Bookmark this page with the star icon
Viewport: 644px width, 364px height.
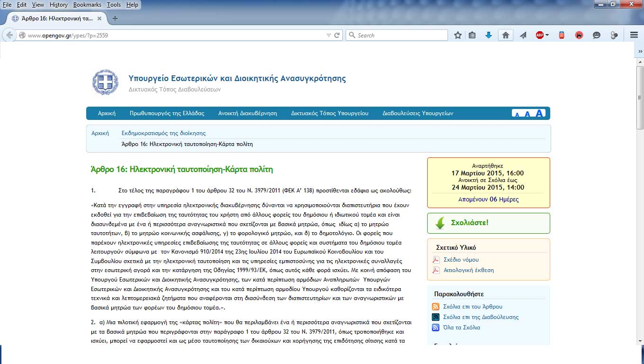click(458, 35)
